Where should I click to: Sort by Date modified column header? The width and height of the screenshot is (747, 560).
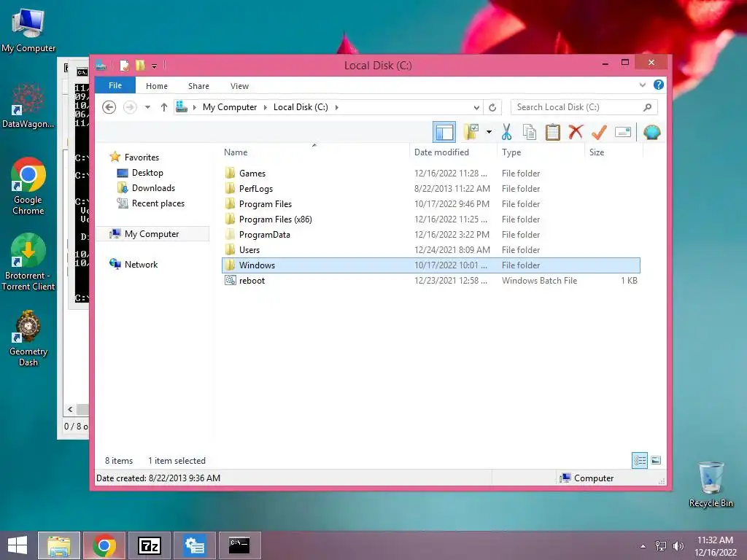pyautogui.click(x=452, y=152)
